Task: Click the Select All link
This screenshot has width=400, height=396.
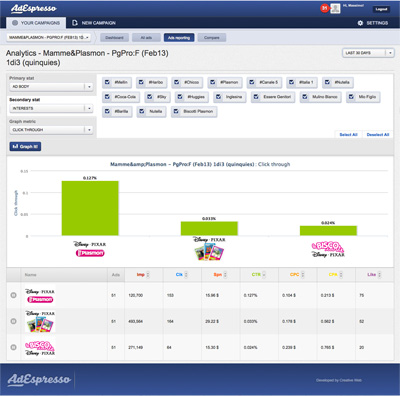Action: point(348,135)
